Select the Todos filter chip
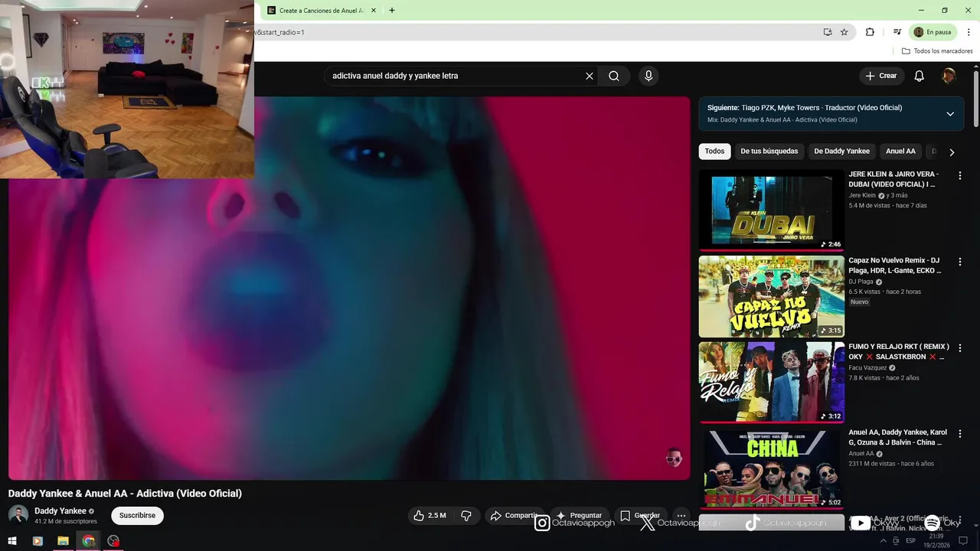 714,152
